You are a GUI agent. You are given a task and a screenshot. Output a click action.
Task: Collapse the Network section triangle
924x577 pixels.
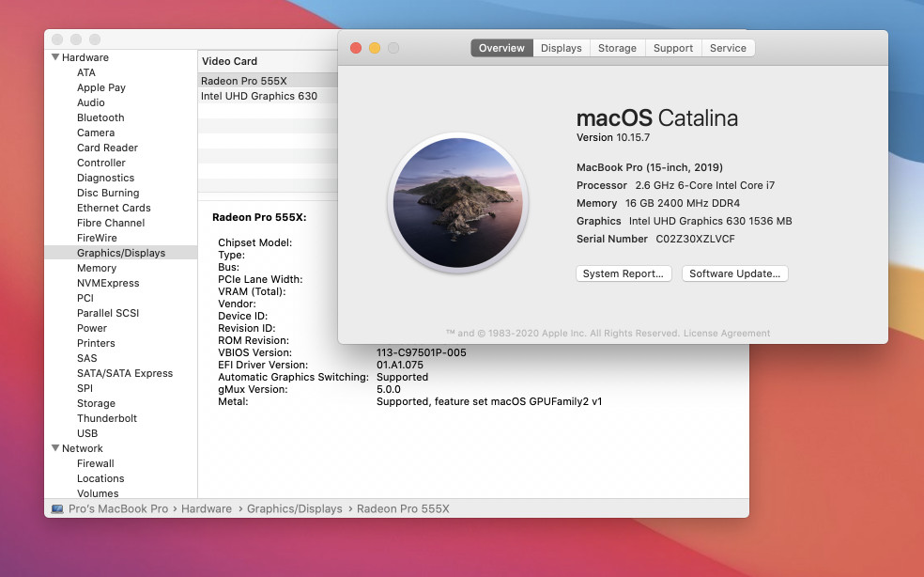pos(55,448)
